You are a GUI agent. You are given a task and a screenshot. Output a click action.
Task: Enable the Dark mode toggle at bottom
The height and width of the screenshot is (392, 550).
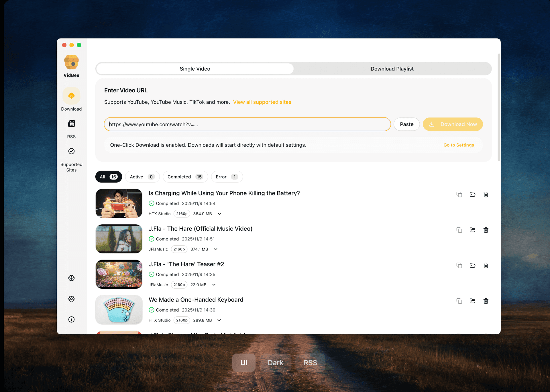275,362
